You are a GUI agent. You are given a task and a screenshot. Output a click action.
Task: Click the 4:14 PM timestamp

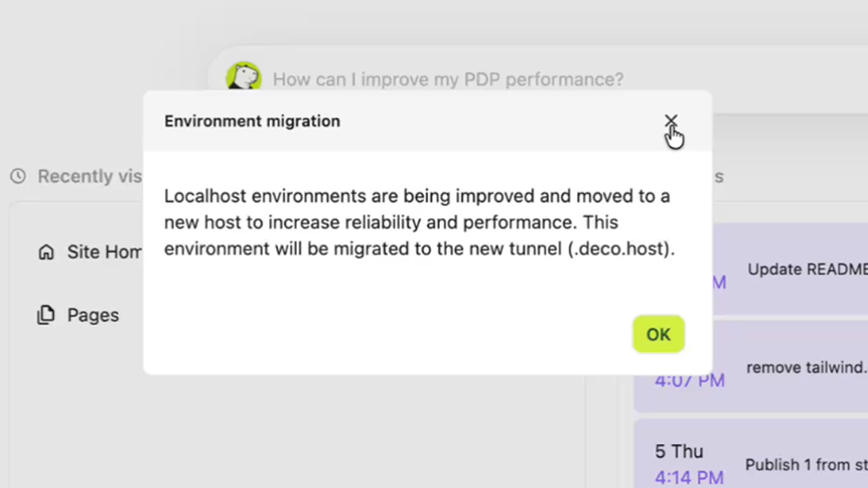(x=689, y=477)
